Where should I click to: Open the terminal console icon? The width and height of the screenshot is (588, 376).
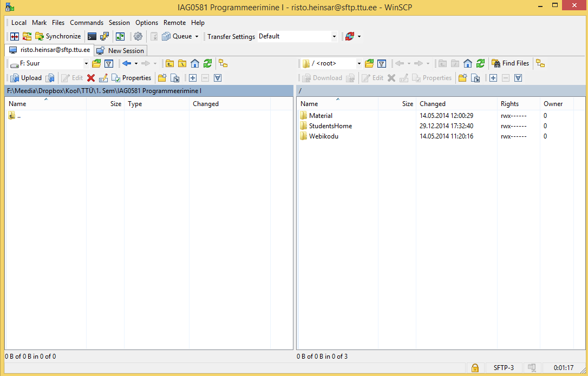tap(92, 36)
